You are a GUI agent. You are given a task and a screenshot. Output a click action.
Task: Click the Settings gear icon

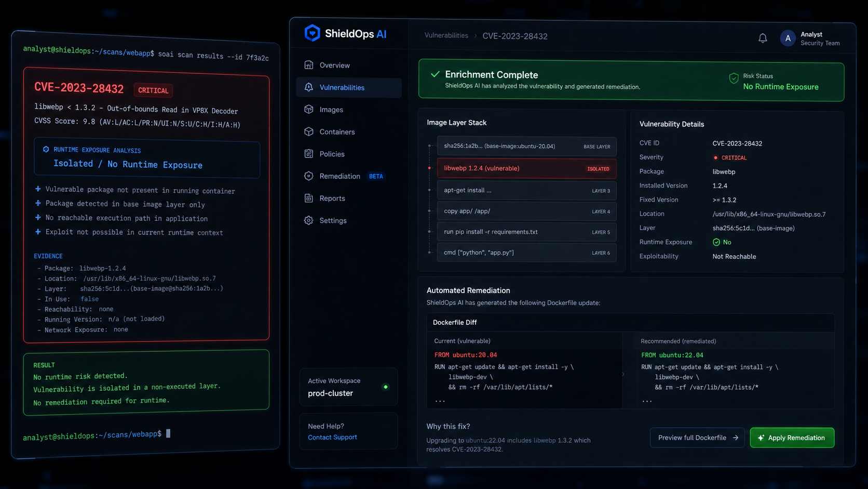309,220
